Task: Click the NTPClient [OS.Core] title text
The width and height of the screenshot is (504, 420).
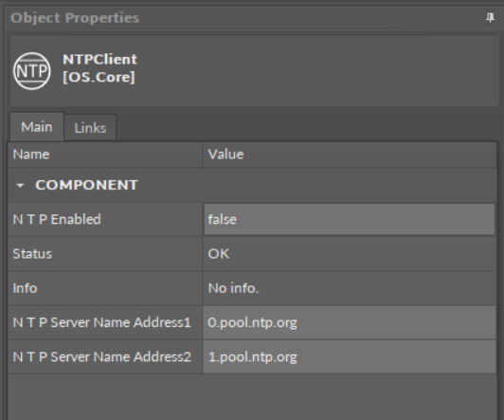Action: pyautogui.click(x=100, y=68)
